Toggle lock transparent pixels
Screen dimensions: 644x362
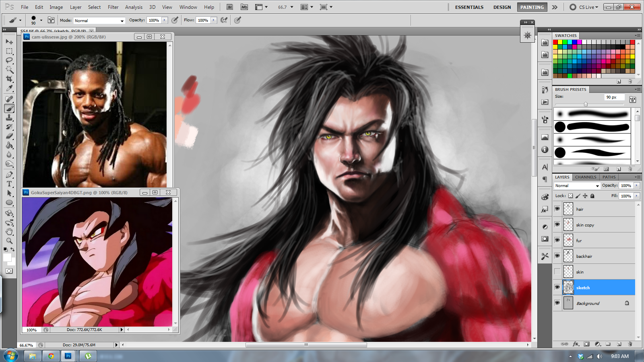570,196
